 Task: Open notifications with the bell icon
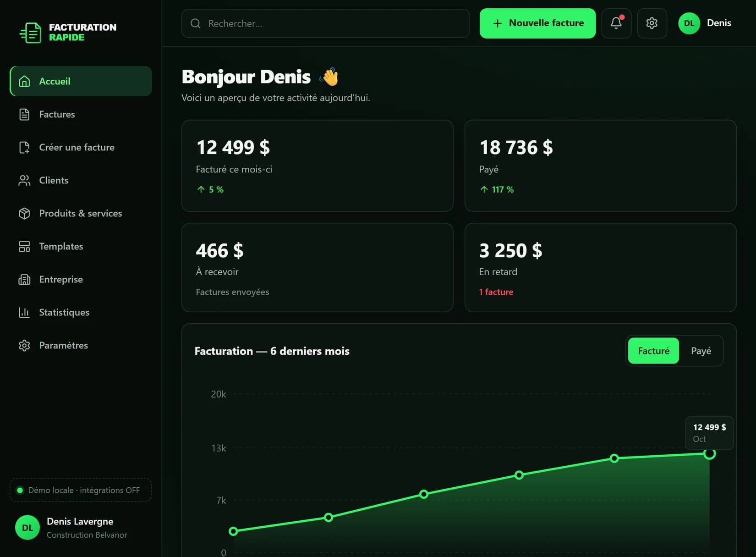(x=616, y=23)
